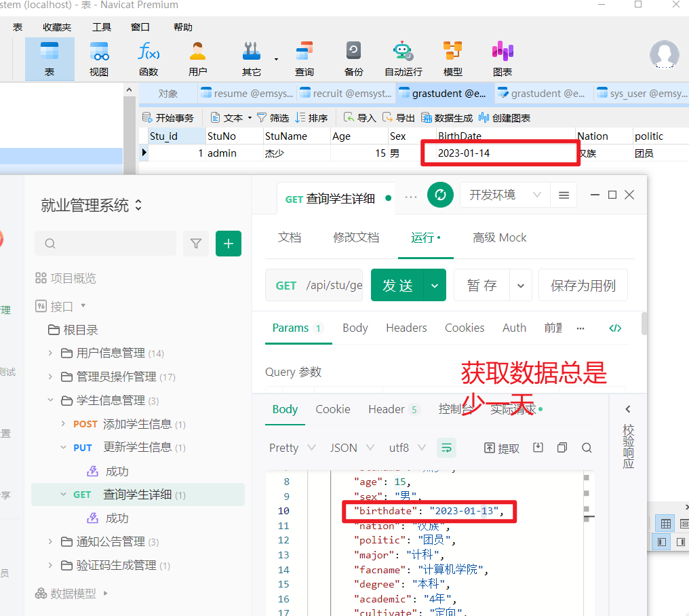Click the 保存为用例 button
The width and height of the screenshot is (689, 616).
[x=583, y=286]
